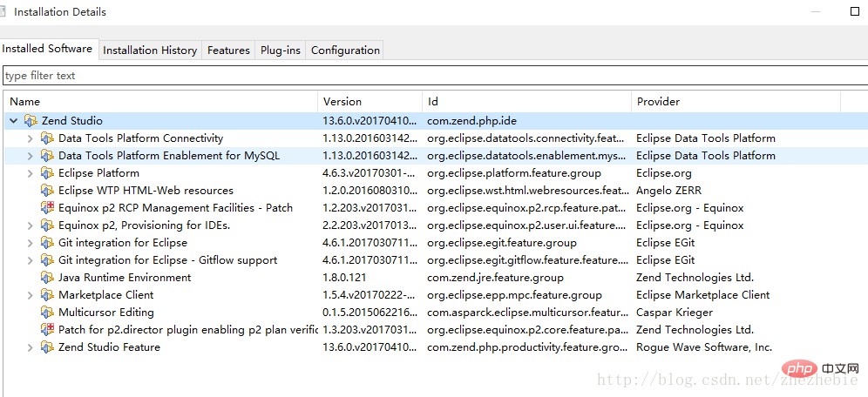Viewport: 868px width, 397px height.
Task: Select the Equinox p2, Provisioning for IDEs row
Action: 434,225
